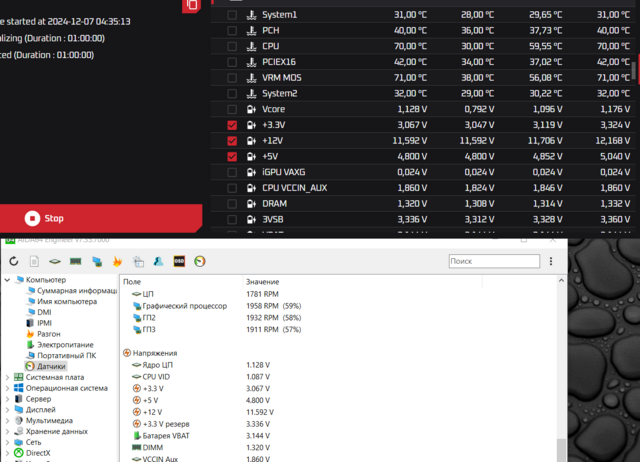Open the three-dot menu beside search
Viewport: 640px width, 462px height.
click(x=549, y=261)
